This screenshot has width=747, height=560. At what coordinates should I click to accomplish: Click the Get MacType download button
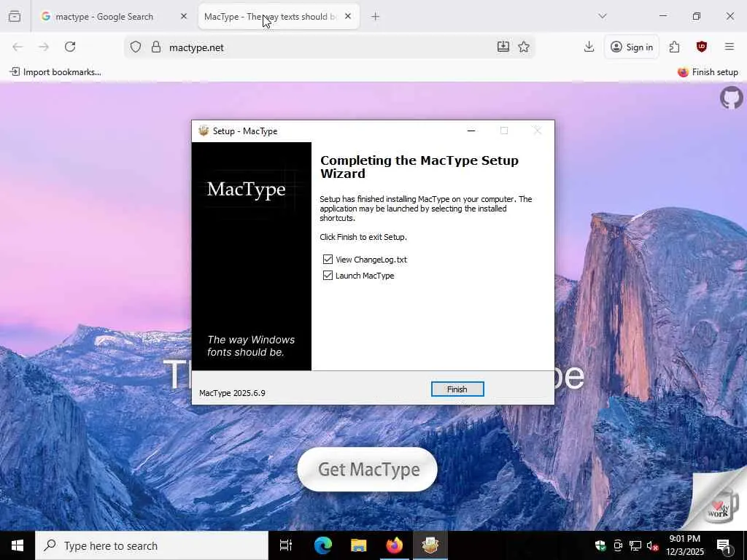pyautogui.click(x=368, y=469)
